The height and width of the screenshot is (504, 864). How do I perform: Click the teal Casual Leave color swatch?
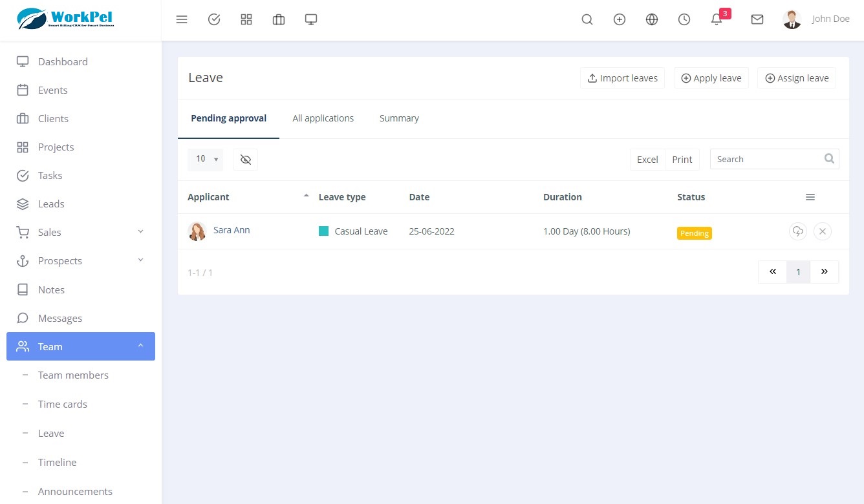coord(324,231)
